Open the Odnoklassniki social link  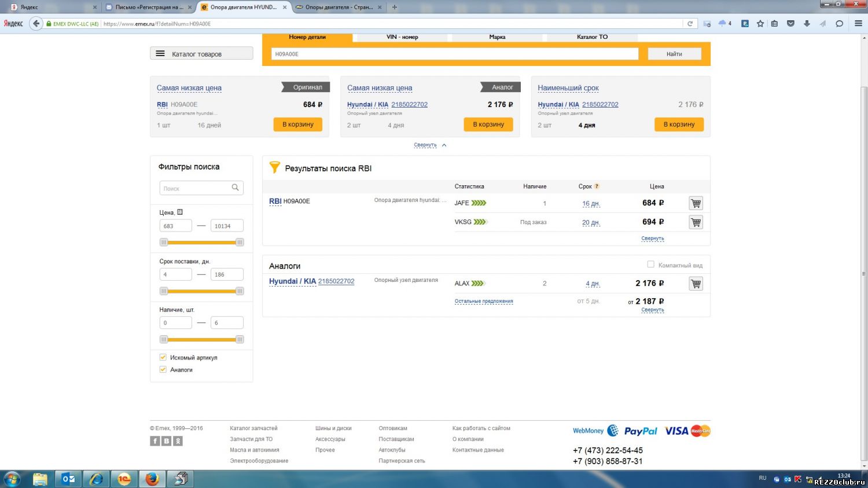coord(178,441)
